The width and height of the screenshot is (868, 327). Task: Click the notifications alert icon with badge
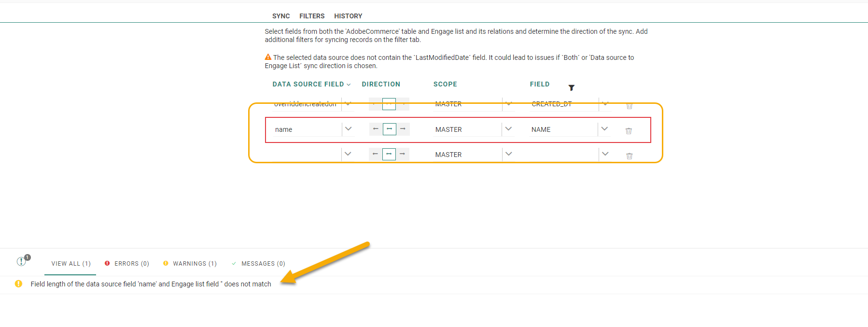coord(22,261)
